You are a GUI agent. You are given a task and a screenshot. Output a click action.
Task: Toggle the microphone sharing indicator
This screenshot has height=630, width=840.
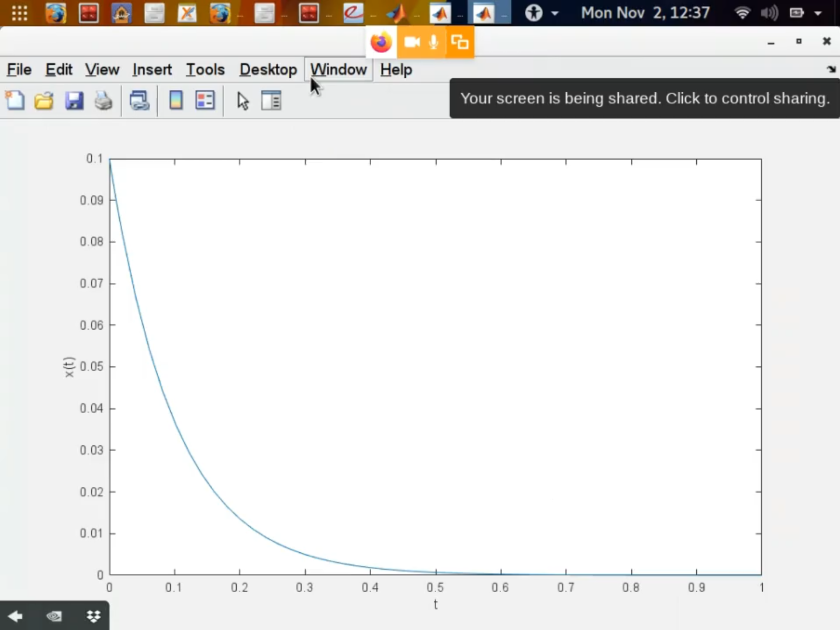(x=434, y=42)
